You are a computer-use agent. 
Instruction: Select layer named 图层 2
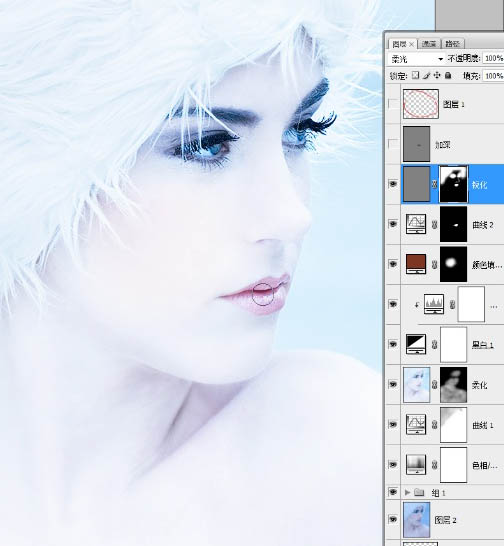point(445,520)
